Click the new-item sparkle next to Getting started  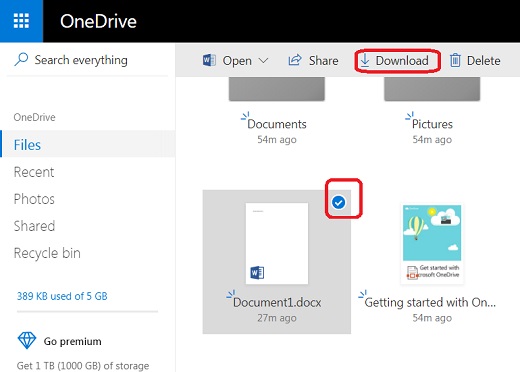click(362, 294)
